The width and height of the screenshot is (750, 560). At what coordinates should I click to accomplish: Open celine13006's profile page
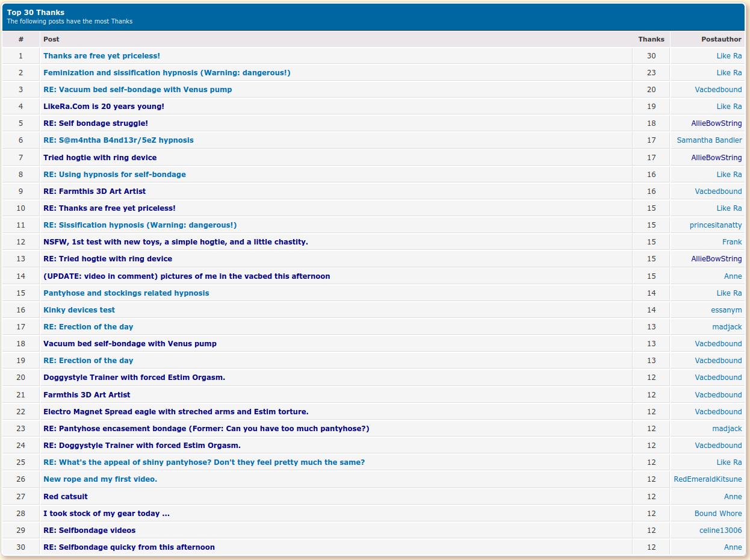pos(721,530)
